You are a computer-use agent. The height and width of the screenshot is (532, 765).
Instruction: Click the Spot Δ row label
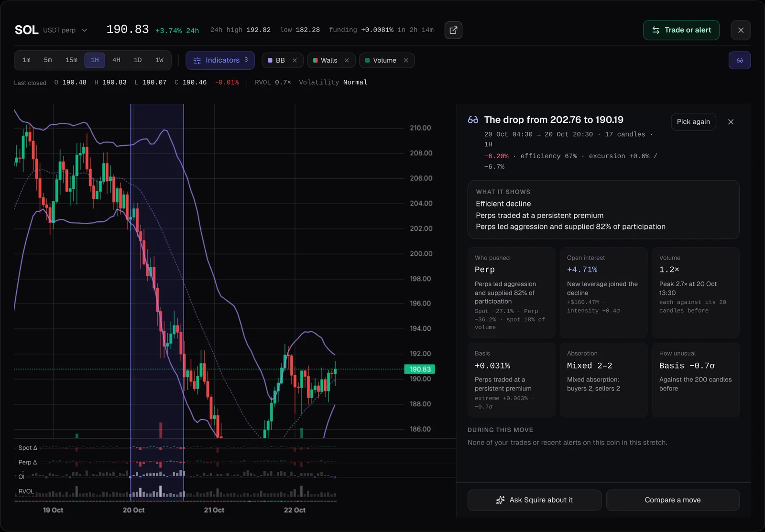[28, 448]
